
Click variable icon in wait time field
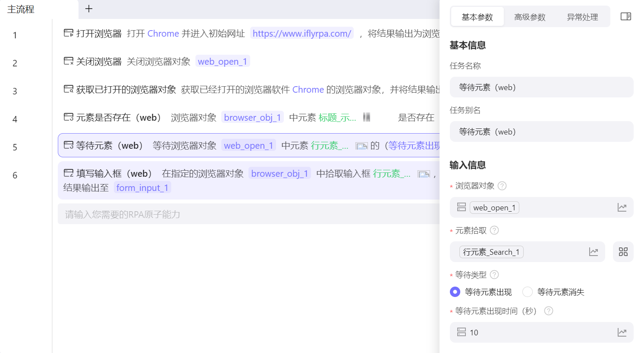(622, 332)
